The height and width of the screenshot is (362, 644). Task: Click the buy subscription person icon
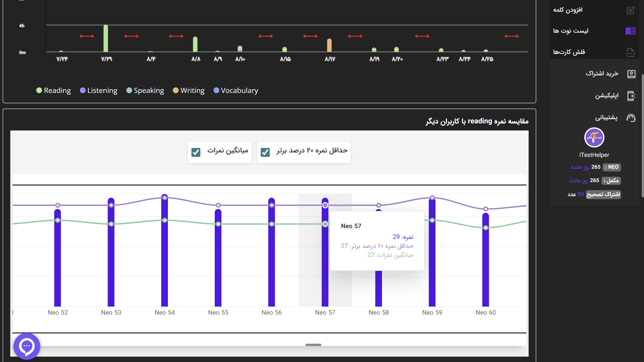pos(631,74)
